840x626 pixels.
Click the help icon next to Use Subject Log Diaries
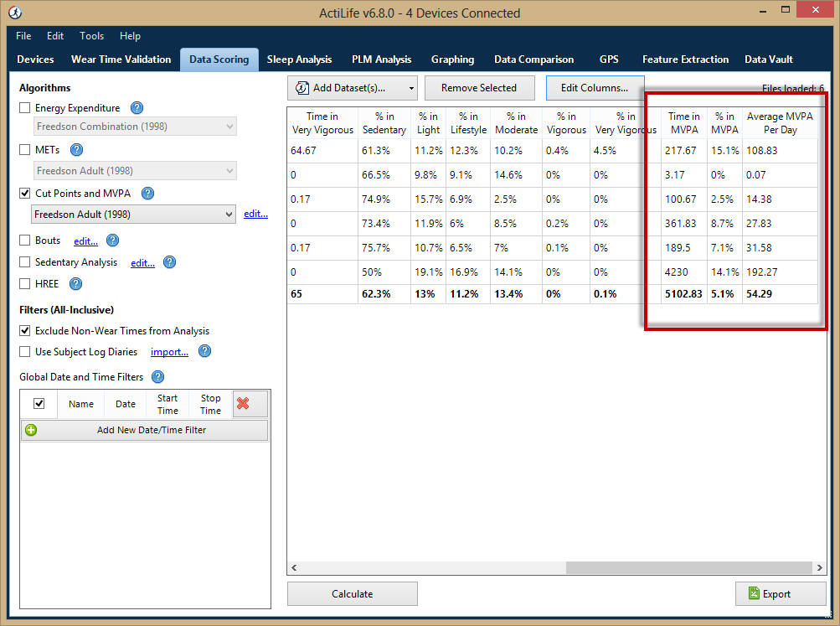point(204,351)
